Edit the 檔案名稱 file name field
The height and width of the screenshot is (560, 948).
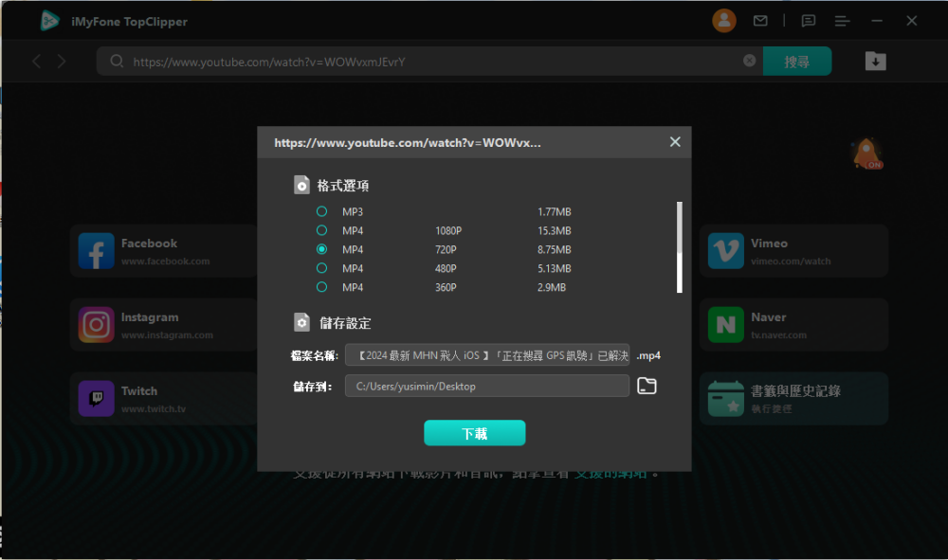pyautogui.click(x=487, y=355)
